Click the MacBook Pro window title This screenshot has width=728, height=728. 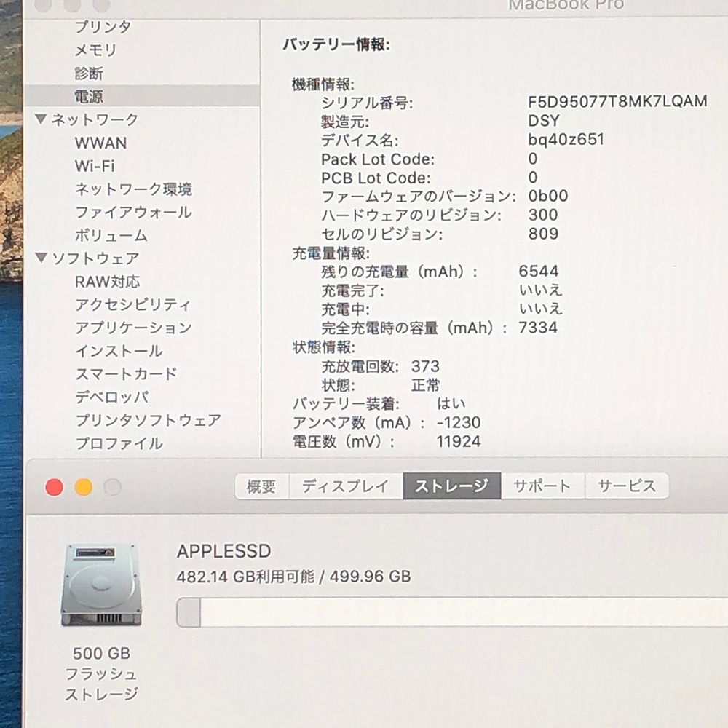tap(566, 5)
